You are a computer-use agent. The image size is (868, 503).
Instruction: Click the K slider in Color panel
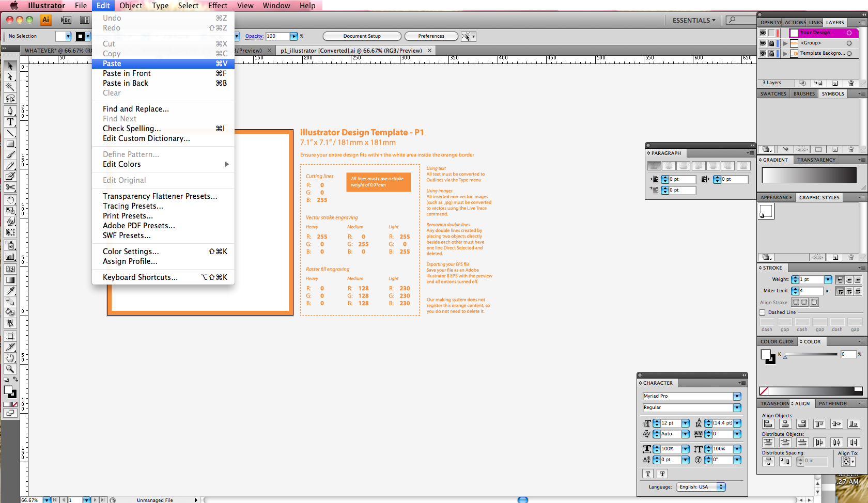(x=810, y=354)
